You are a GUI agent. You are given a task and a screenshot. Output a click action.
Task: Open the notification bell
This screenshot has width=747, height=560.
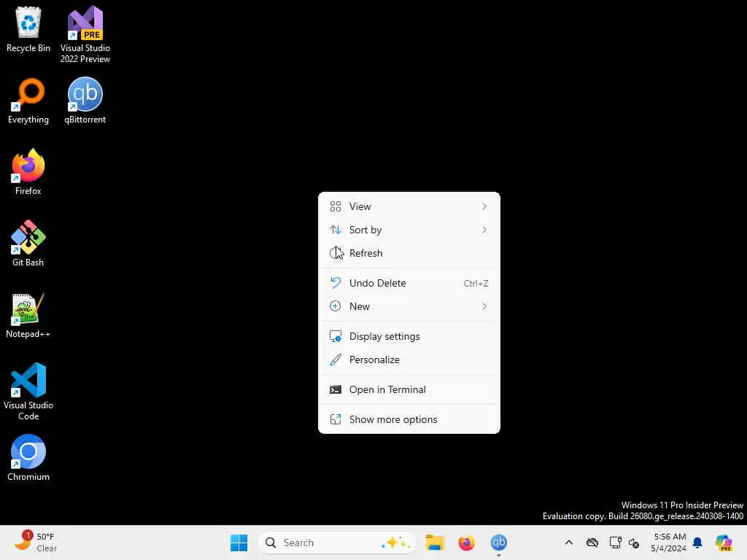click(697, 542)
